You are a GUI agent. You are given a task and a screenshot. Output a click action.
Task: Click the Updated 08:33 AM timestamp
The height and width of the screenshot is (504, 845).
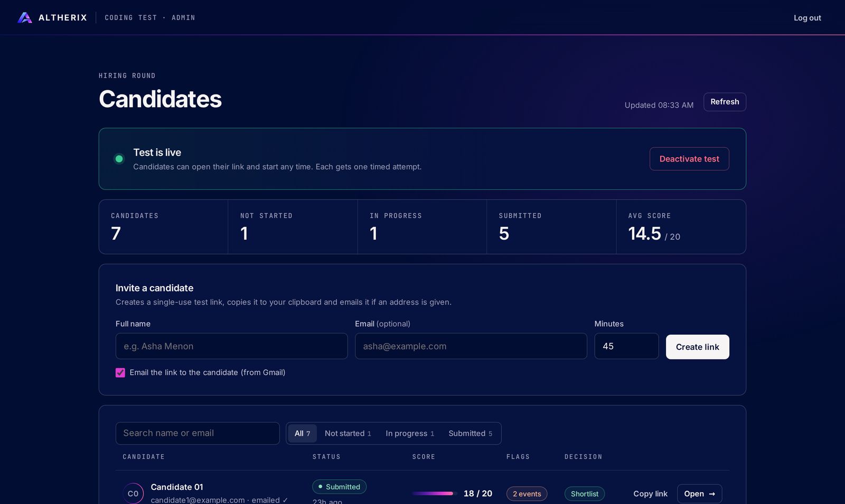(x=659, y=105)
